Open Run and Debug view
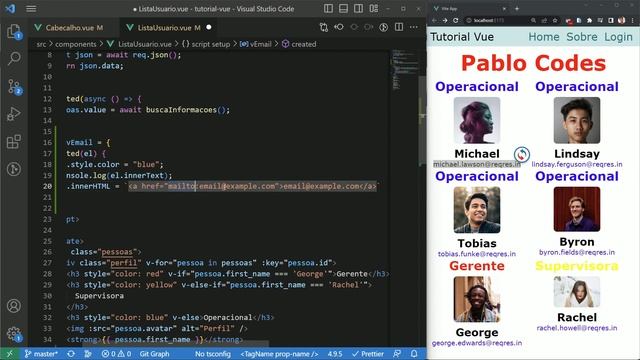This screenshot has width=640, height=360. [14, 114]
